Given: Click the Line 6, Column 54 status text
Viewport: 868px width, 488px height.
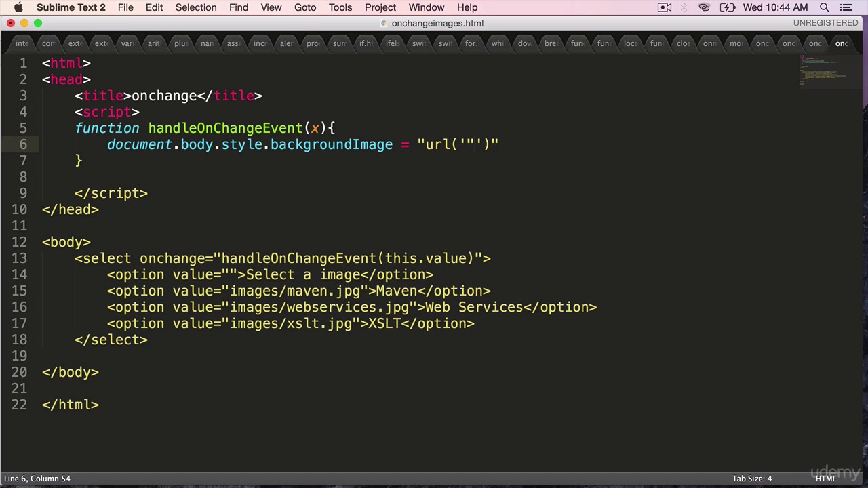Looking at the screenshot, I should point(37,479).
